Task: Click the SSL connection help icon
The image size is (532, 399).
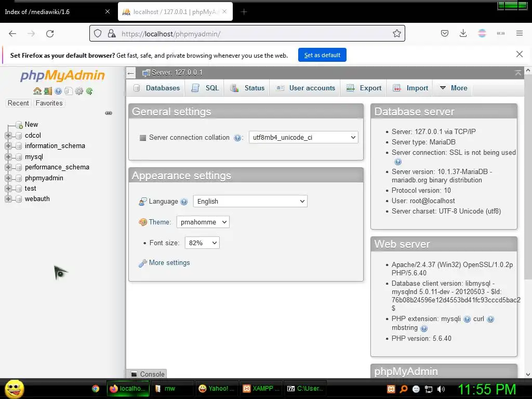Action: 398,162
